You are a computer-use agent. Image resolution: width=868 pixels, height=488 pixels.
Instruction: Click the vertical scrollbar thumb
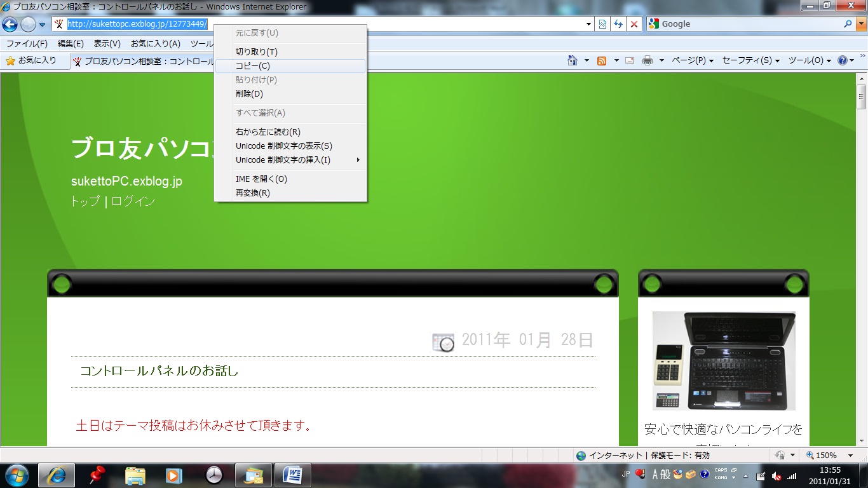862,97
